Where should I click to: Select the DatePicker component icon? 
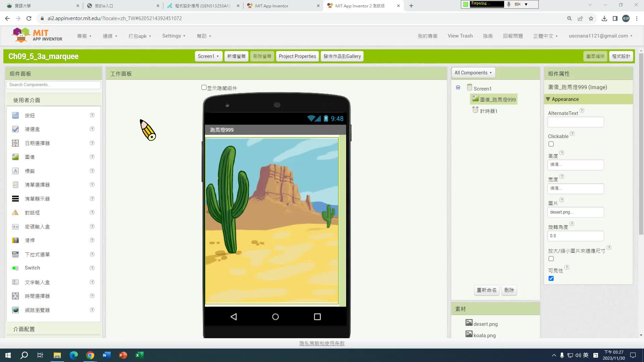[15, 143]
